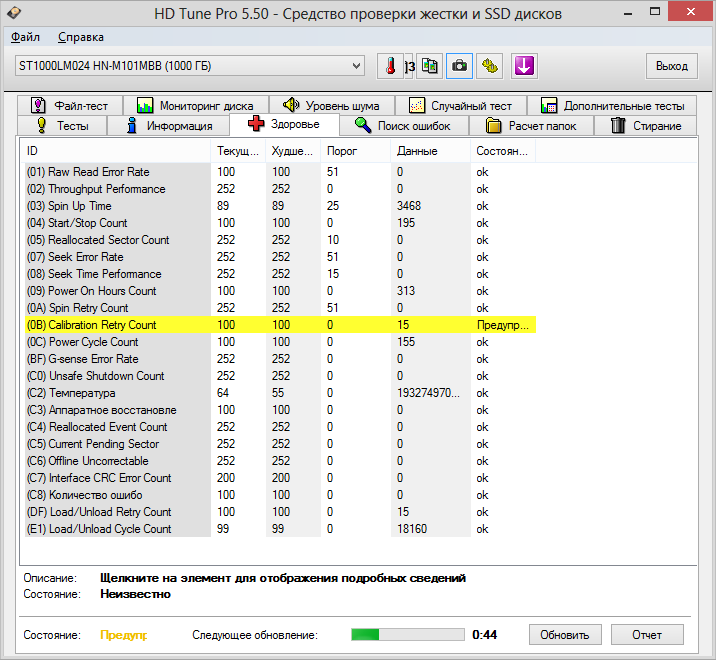Switch to the Файл-тест tab

pyautogui.click(x=70, y=106)
